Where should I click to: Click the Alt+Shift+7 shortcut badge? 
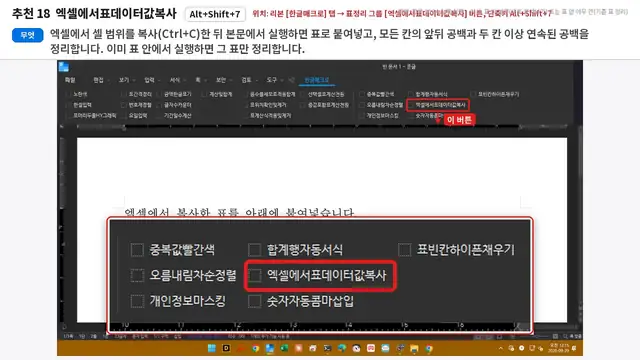(215, 14)
